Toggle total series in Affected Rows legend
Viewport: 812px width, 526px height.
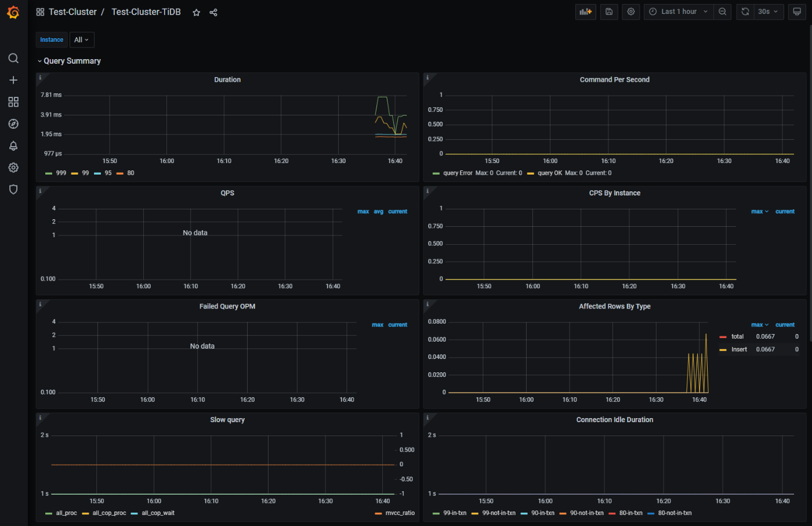click(737, 336)
